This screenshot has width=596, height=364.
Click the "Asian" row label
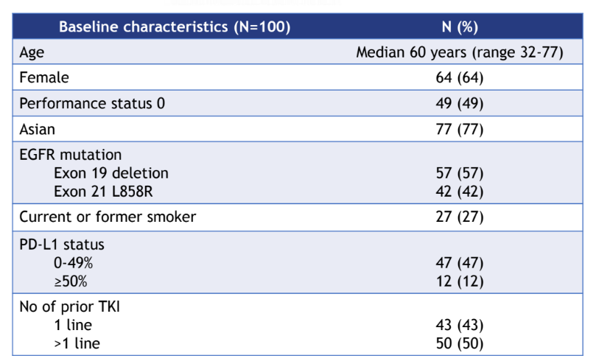[38, 130]
